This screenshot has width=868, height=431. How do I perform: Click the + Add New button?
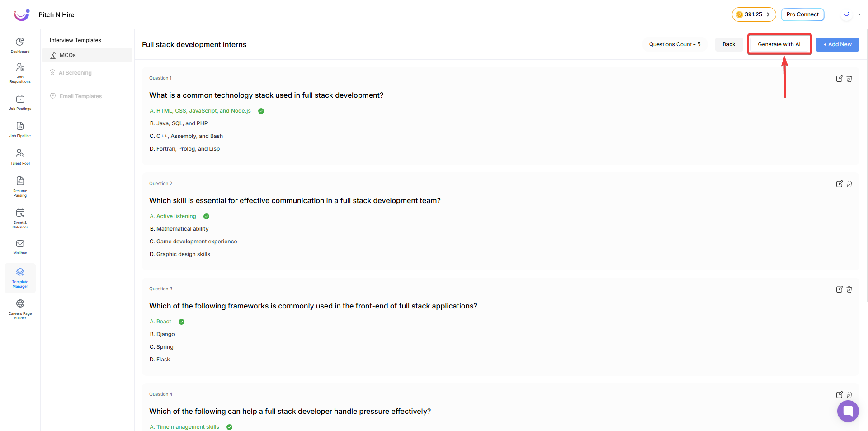coord(837,44)
